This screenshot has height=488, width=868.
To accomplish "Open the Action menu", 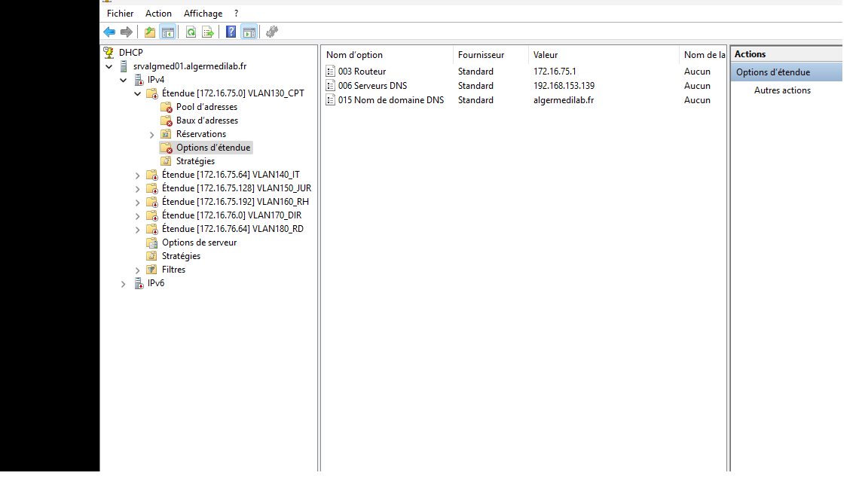I will click(158, 13).
